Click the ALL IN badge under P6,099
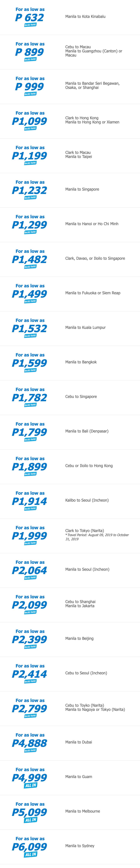 tap(30, 854)
